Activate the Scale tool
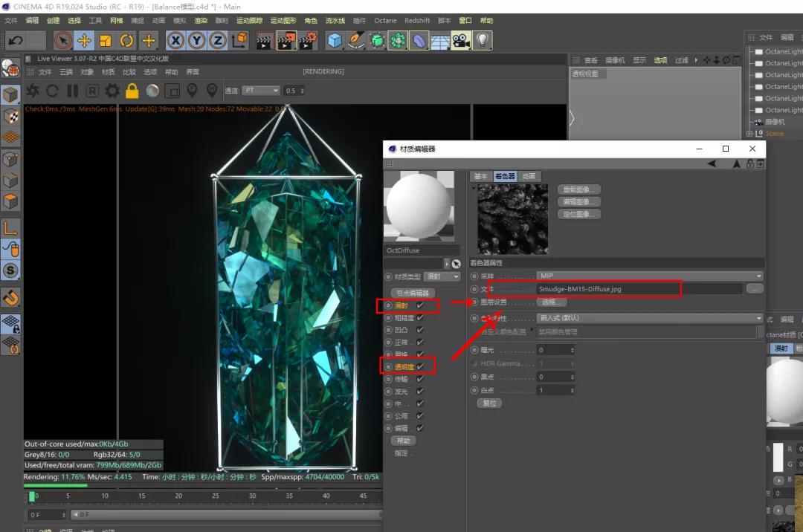Image resolution: width=803 pixels, height=532 pixels. click(106, 40)
